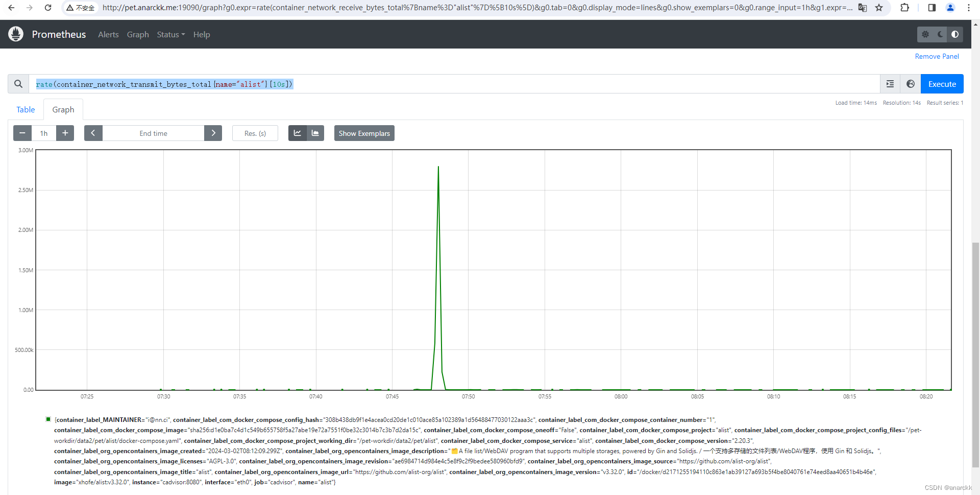Viewport: 980px width, 495px height.
Task: Click the 08:00 x-axis label
Action: 621,396
